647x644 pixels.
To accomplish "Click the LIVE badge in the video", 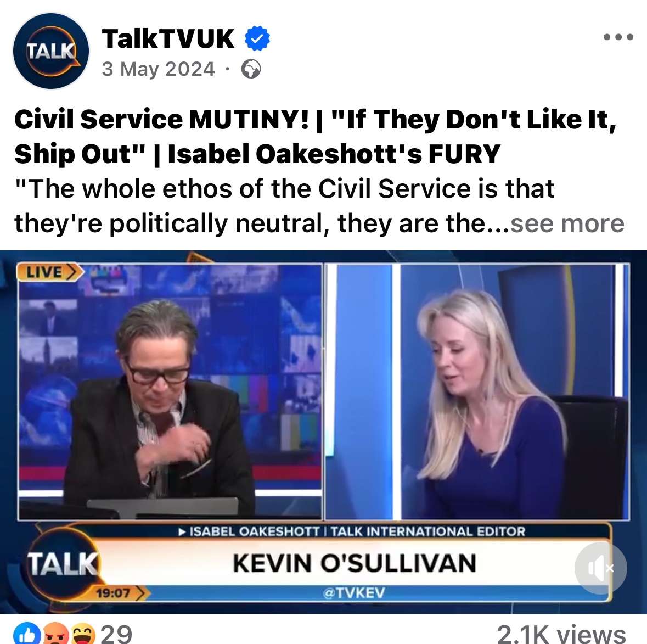I will click(49, 272).
